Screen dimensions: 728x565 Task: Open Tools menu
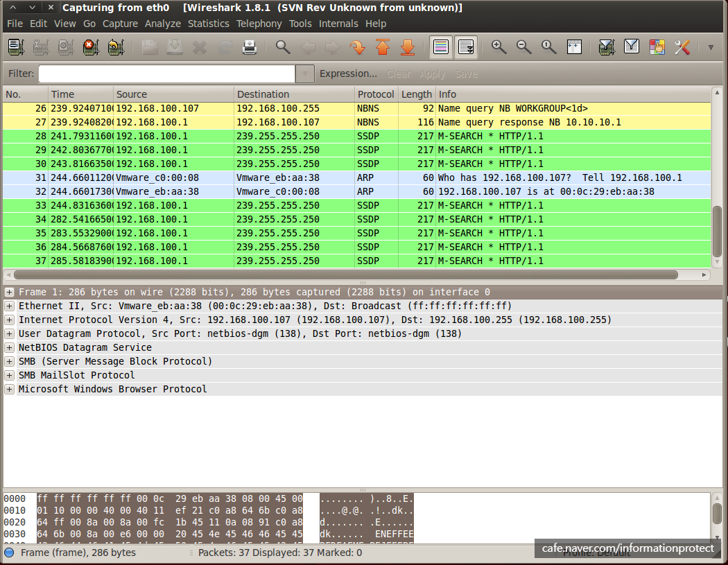click(300, 24)
